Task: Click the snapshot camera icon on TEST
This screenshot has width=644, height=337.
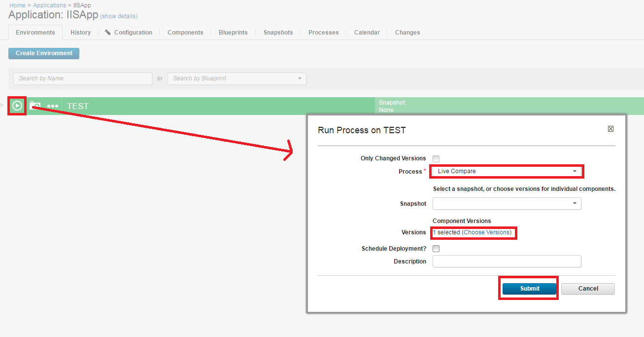Action: [x=35, y=106]
